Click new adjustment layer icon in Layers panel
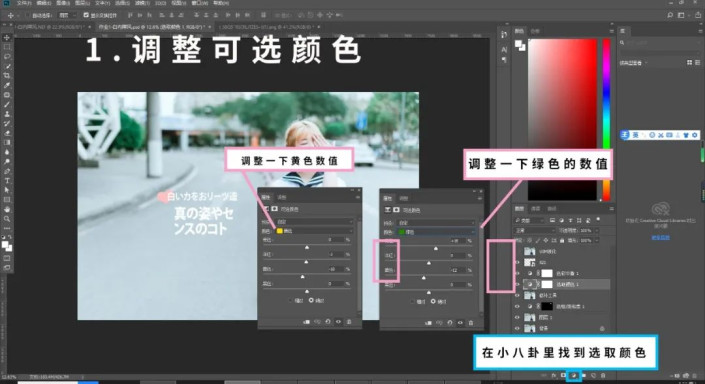This screenshot has width=705, height=384. tap(573, 375)
